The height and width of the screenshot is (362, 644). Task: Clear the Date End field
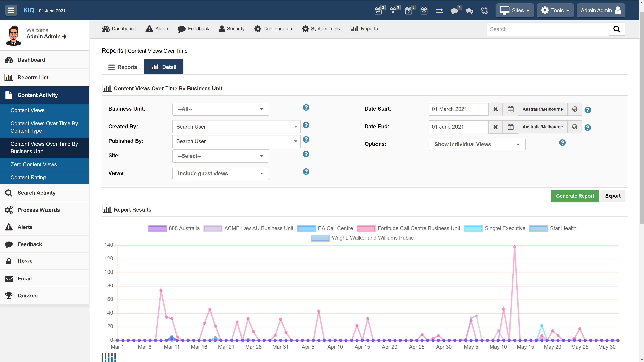tap(495, 127)
